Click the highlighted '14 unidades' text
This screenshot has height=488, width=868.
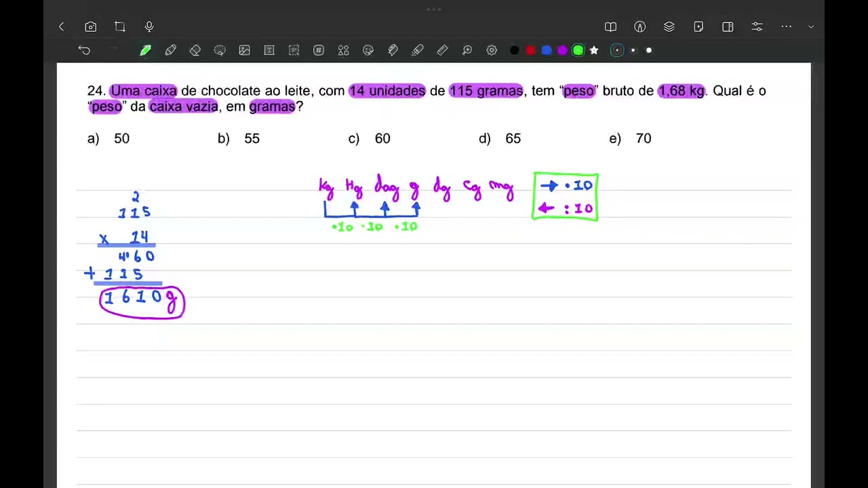coord(387,91)
